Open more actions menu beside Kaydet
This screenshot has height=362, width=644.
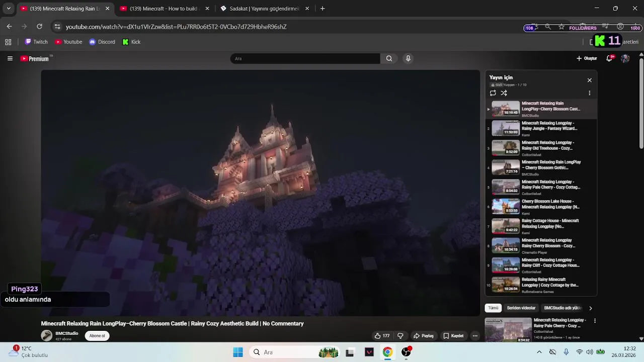tap(474, 336)
